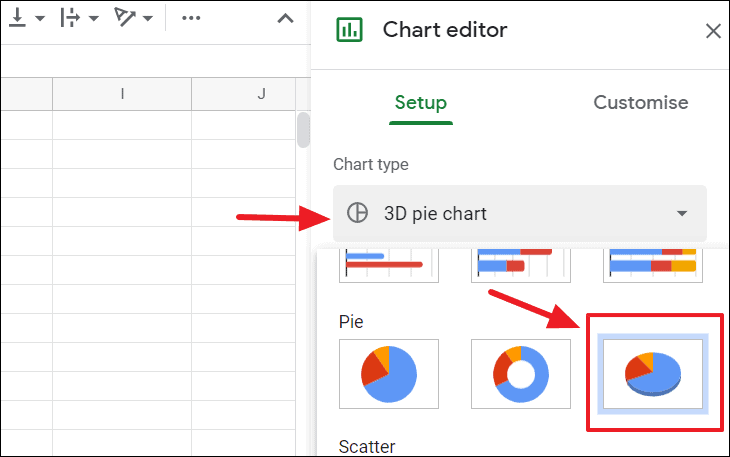This screenshot has width=730, height=457.
Task: Collapse the toolbar with the up chevron
Action: click(x=285, y=18)
